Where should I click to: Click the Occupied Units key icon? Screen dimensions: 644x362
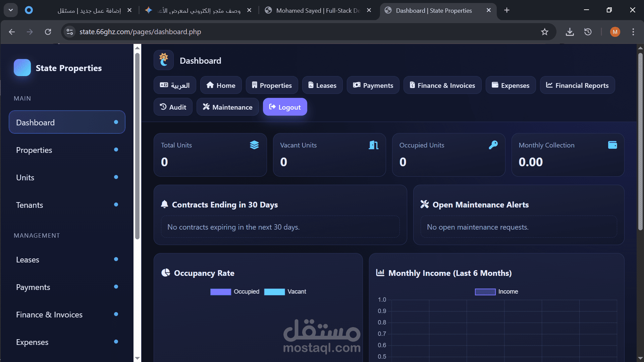[493, 145]
